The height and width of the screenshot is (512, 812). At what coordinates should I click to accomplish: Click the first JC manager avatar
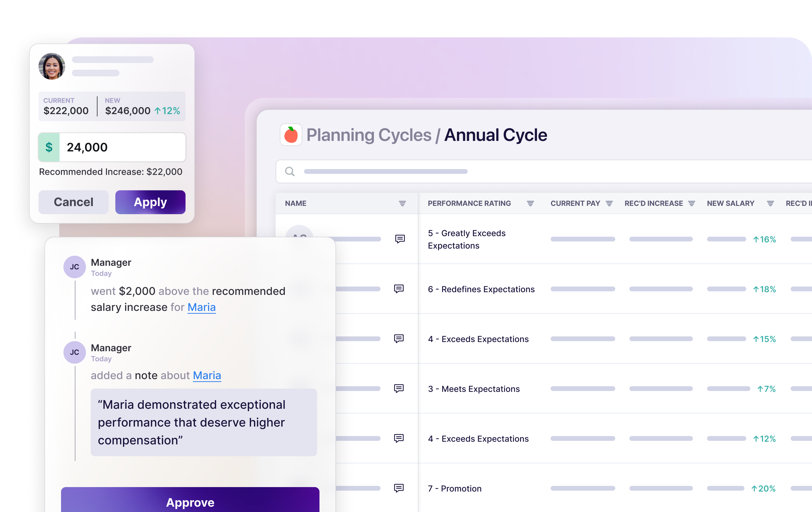[74, 267]
